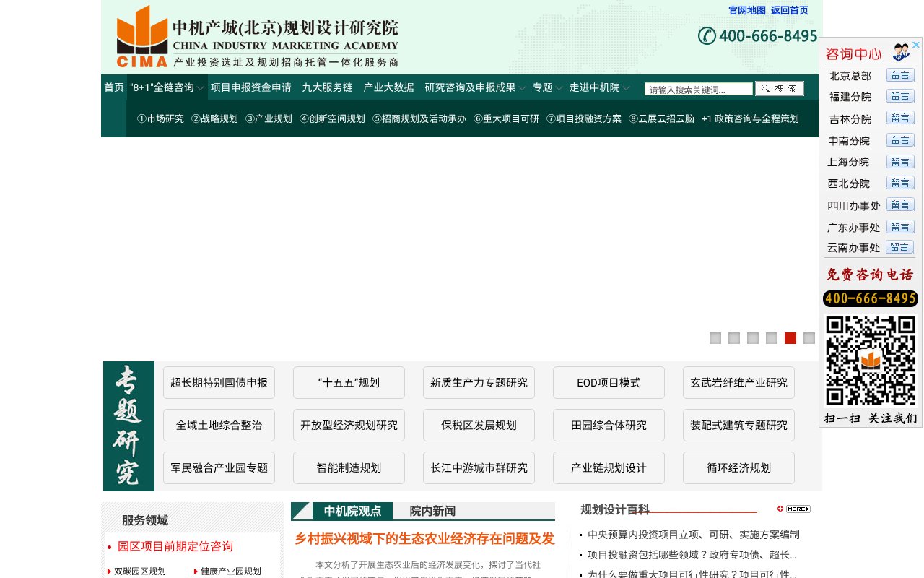Select 首页 in the navigation menu

point(113,87)
